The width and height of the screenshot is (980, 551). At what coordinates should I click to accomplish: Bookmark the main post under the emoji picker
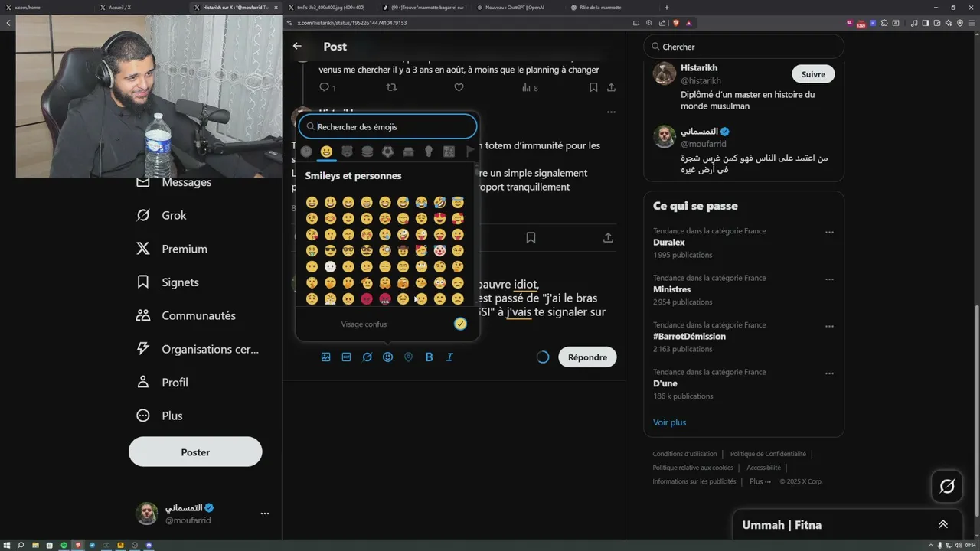[x=531, y=237]
